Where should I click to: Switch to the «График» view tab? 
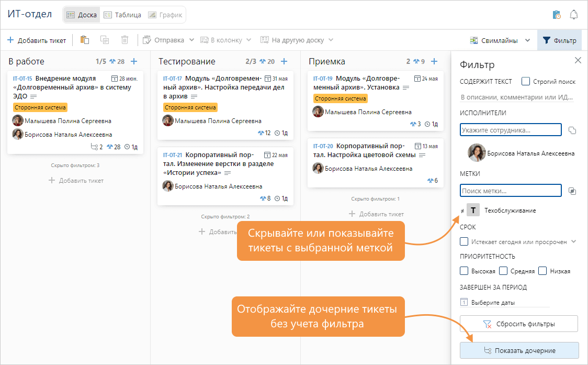click(x=165, y=15)
